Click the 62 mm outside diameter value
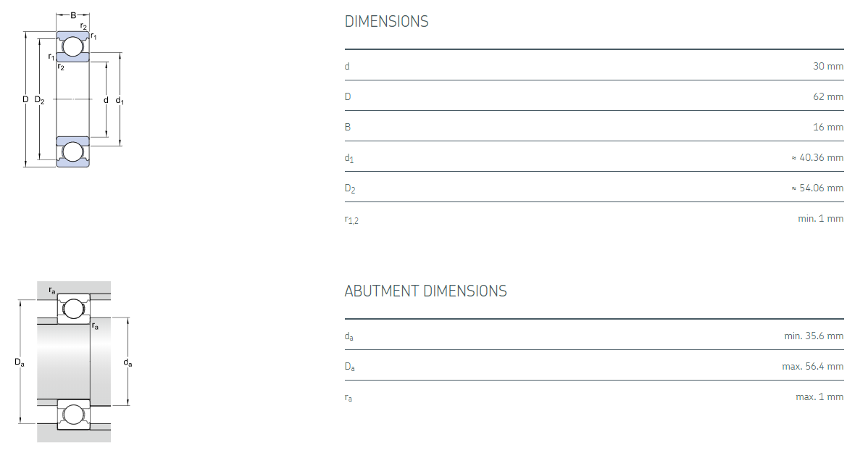The image size is (868, 453). [828, 96]
